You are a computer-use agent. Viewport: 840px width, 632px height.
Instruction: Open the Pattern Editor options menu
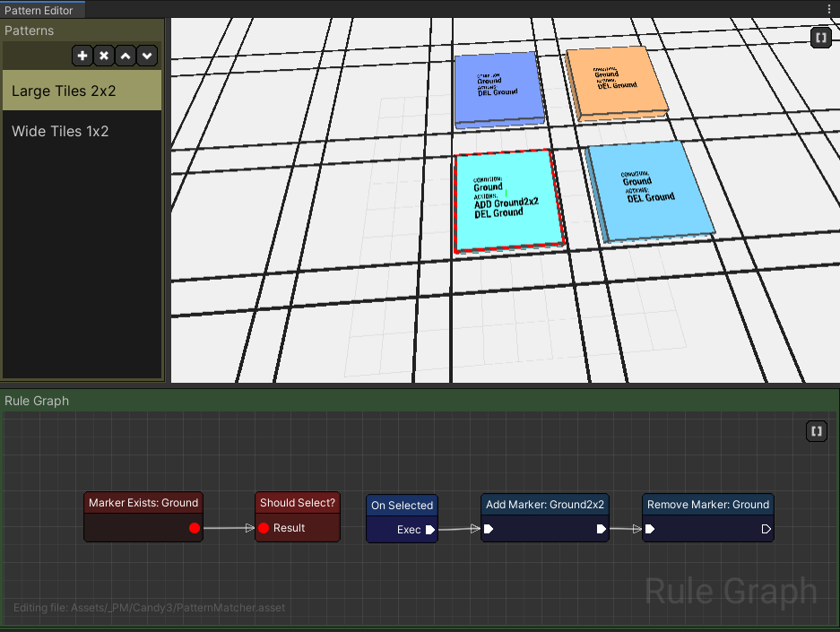828,9
